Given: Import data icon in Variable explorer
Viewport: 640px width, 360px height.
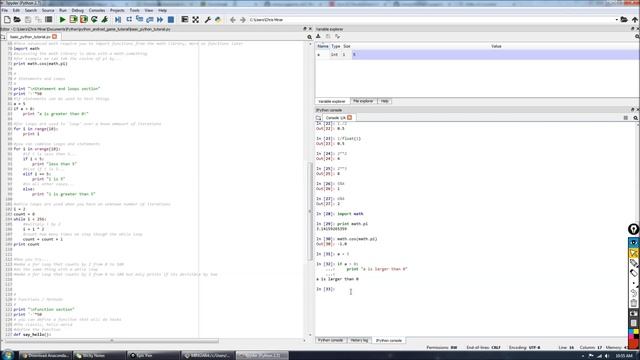Looking at the screenshot, I should click(318, 36).
